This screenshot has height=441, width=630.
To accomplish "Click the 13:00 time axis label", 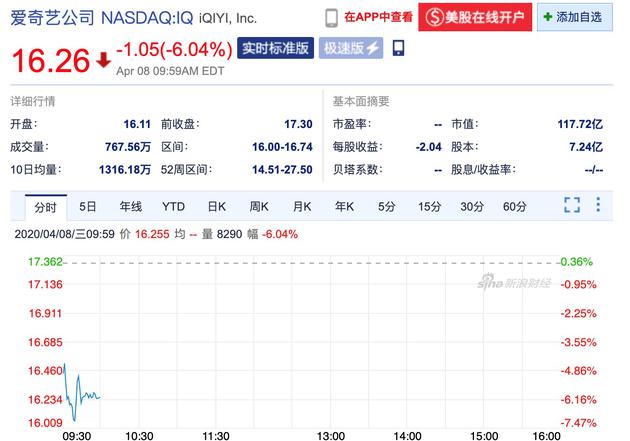I will pyautogui.click(x=331, y=436).
